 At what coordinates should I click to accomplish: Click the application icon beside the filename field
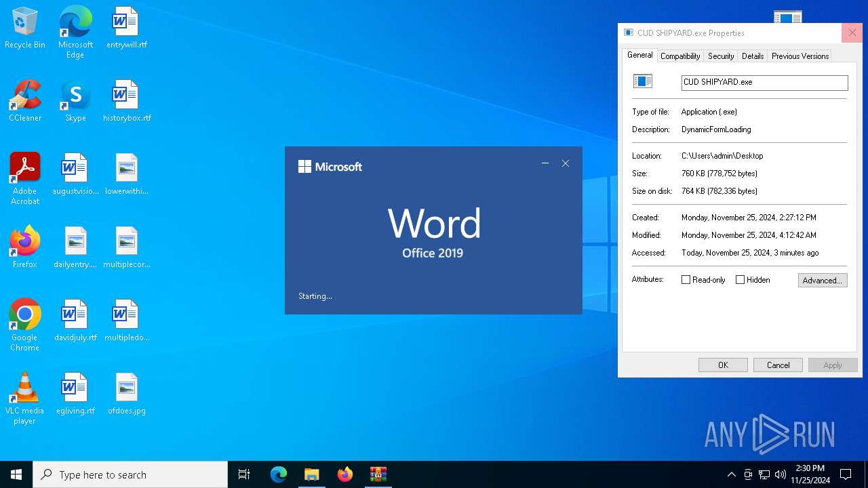(642, 81)
